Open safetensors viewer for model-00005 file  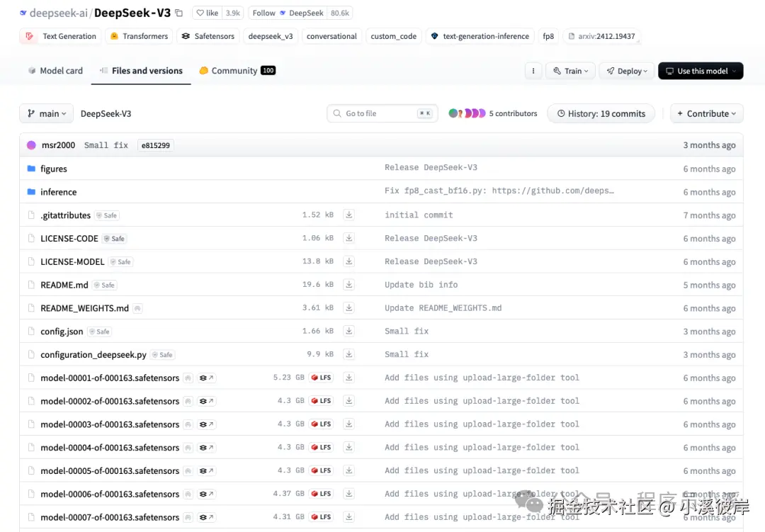click(x=206, y=470)
